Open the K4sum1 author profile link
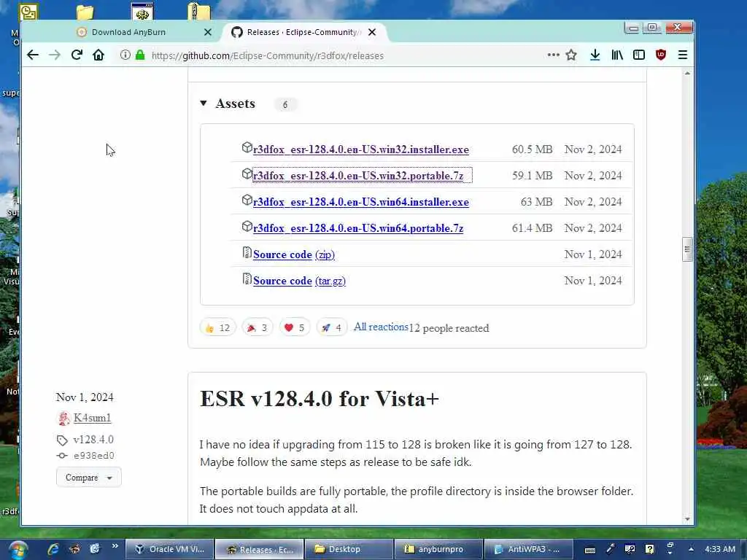 click(92, 418)
